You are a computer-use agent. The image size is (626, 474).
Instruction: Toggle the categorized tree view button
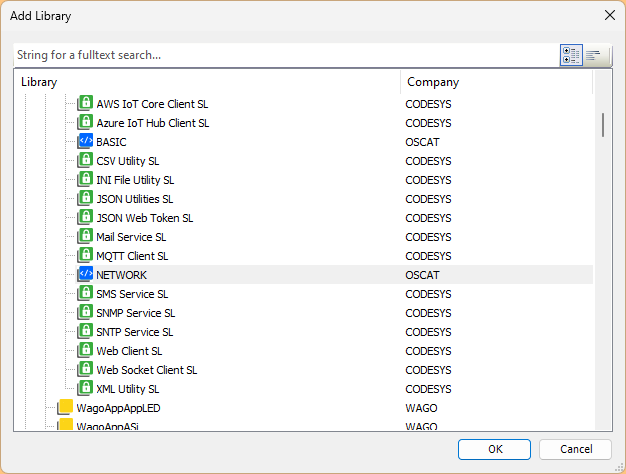pyautogui.click(x=571, y=55)
